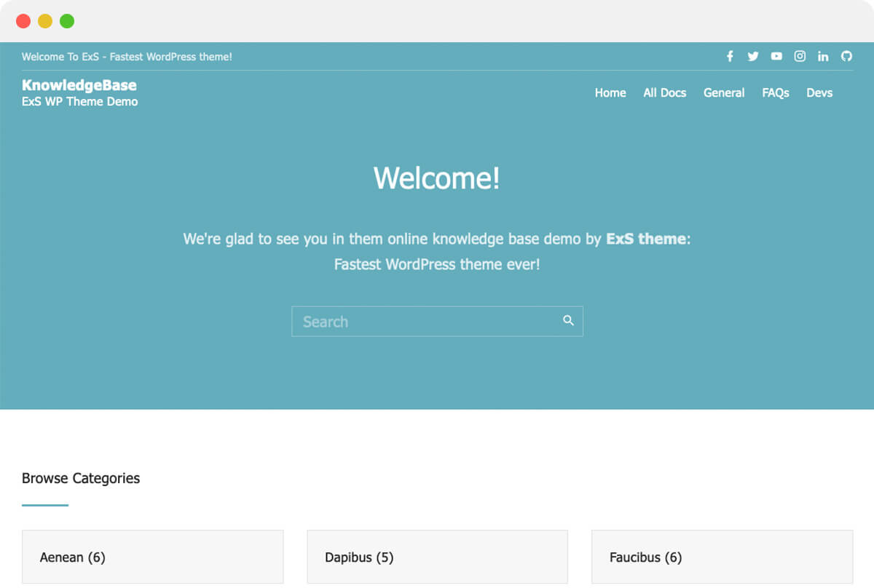874x588 pixels.
Task: Click the Browse Categories heading
Action: 81,478
